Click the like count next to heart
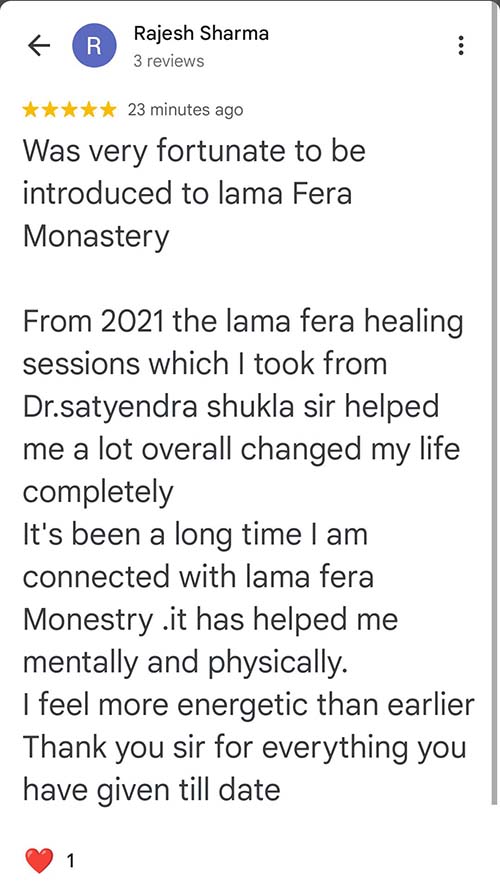 70,861
